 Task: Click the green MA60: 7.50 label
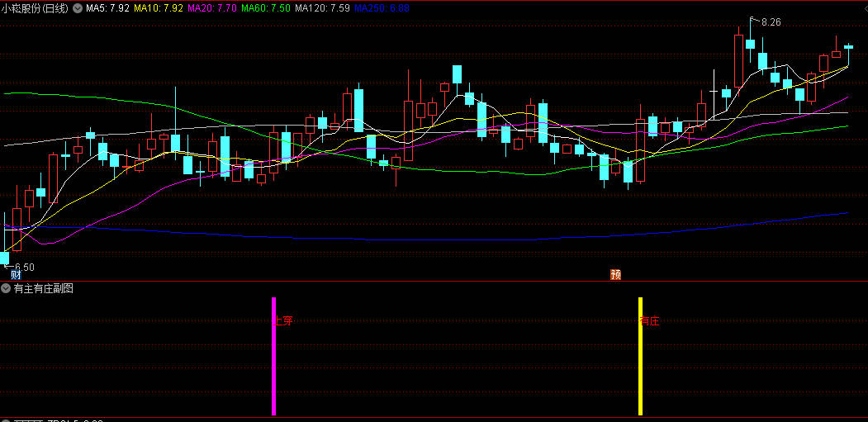click(x=266, y=8)
